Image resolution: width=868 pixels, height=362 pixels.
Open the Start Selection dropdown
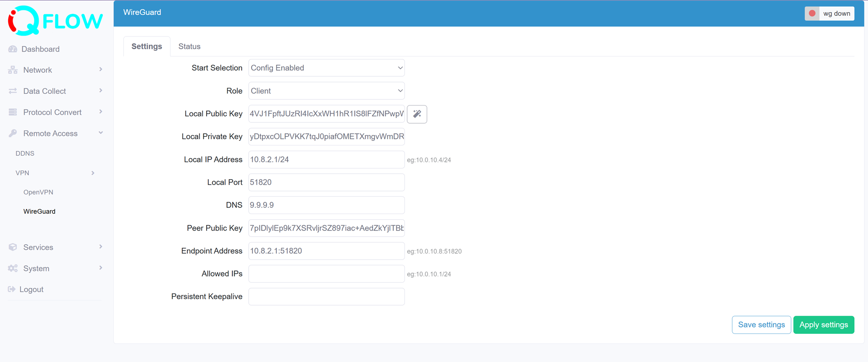pyautogui.click(x=326, y=68)
